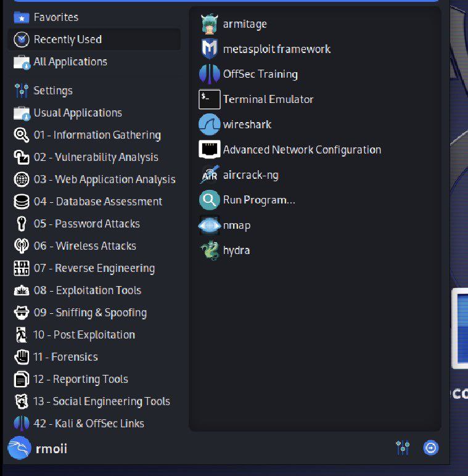Screen dimensions: 468x476
Task: Open 01 - Information Gathering category
Action: click(94, 135)
